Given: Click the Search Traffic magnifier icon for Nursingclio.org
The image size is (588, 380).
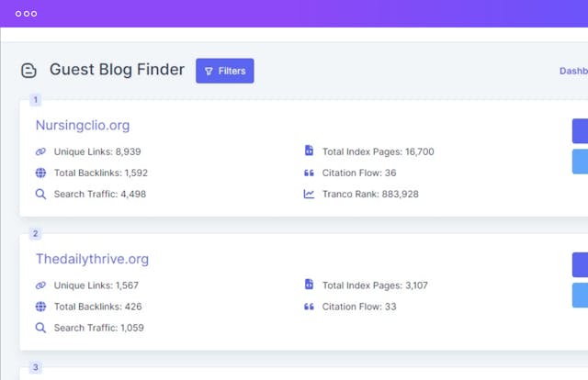Looking at the screenshot, I should coord(40,194).
